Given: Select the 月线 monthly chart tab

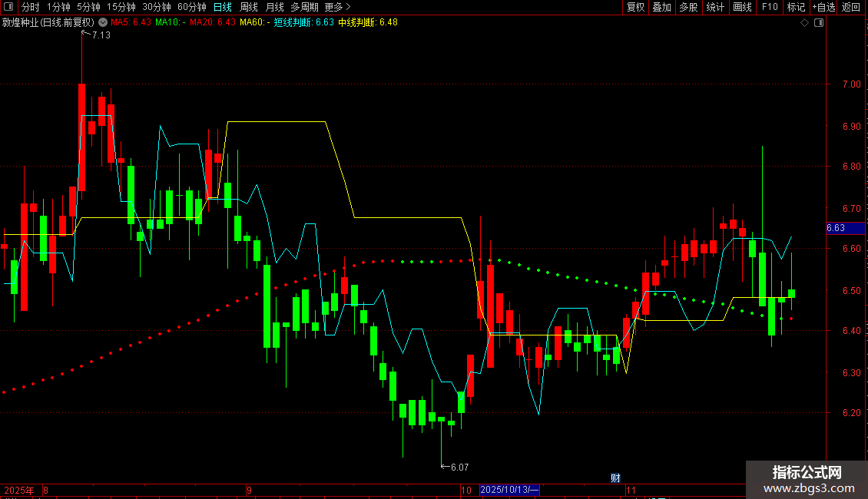Looking at the screenshot, I should [274, 7].
